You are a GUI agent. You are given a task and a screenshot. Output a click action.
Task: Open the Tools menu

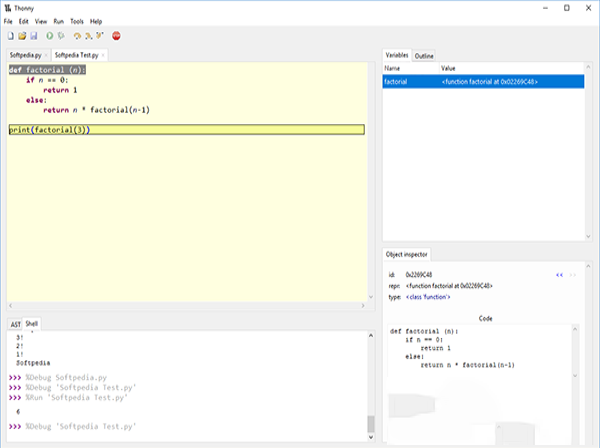point(77,21)
